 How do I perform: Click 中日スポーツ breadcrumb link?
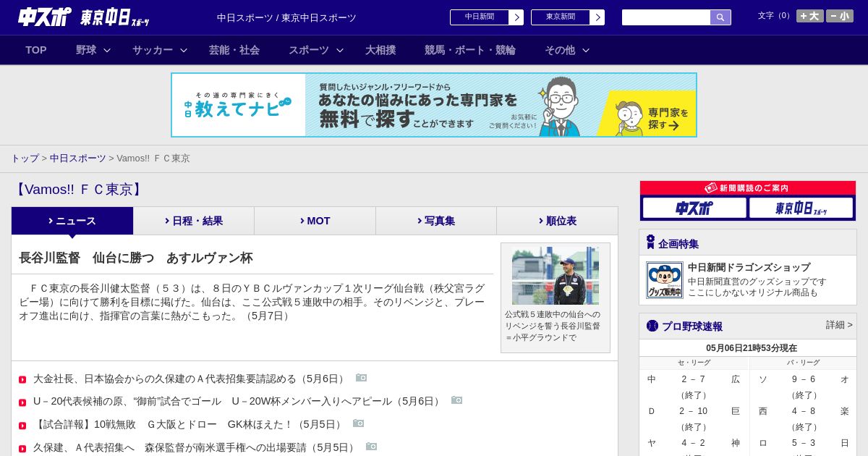[78, 159]
